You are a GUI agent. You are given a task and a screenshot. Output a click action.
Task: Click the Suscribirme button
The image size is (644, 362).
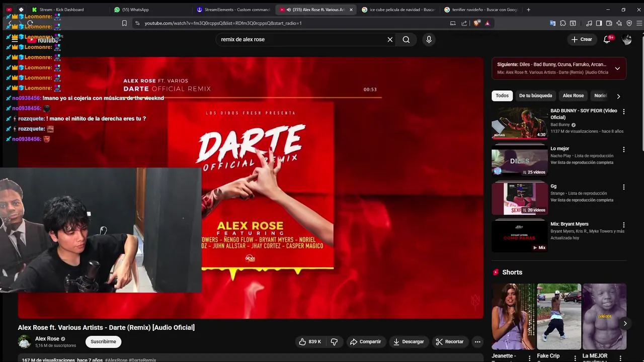pos(103,342)
